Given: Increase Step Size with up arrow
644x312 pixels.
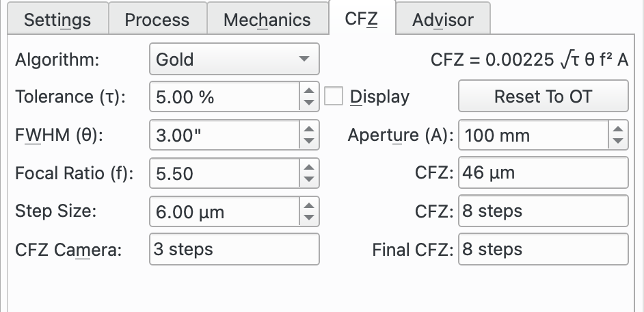Looking at the screenshot, I should 310,205.
